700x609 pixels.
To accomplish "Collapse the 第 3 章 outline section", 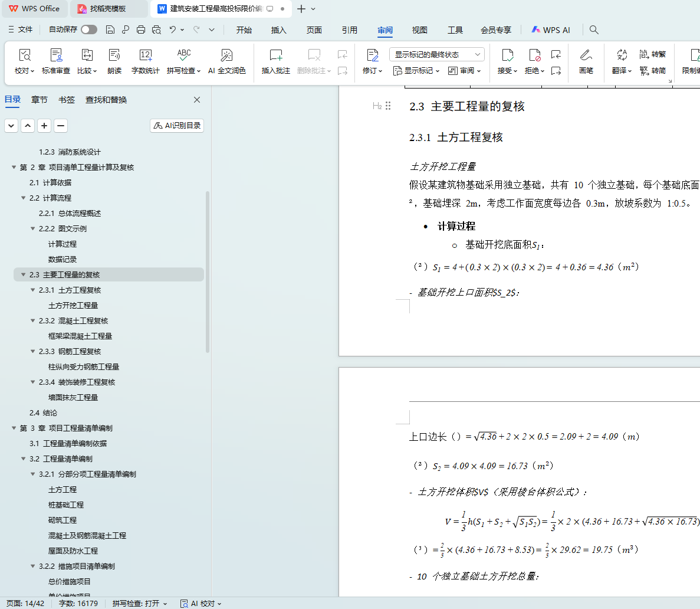I will tap(14, 428).
